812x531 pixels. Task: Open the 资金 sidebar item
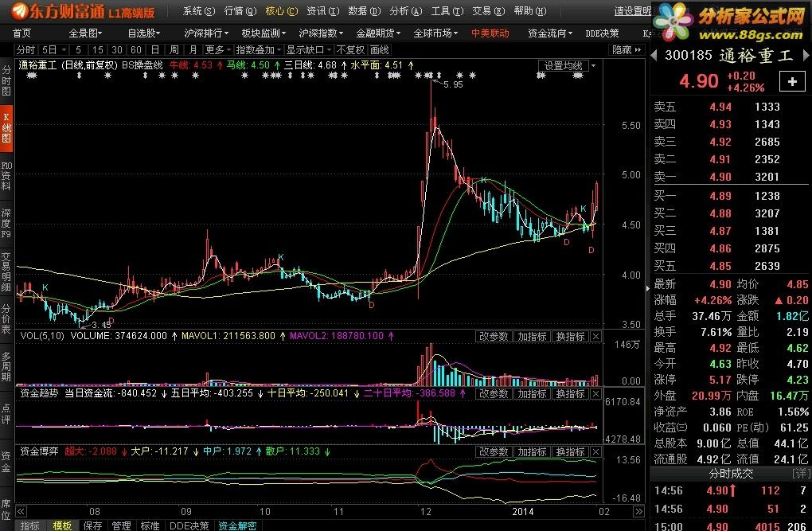click(x=6, y=462)
